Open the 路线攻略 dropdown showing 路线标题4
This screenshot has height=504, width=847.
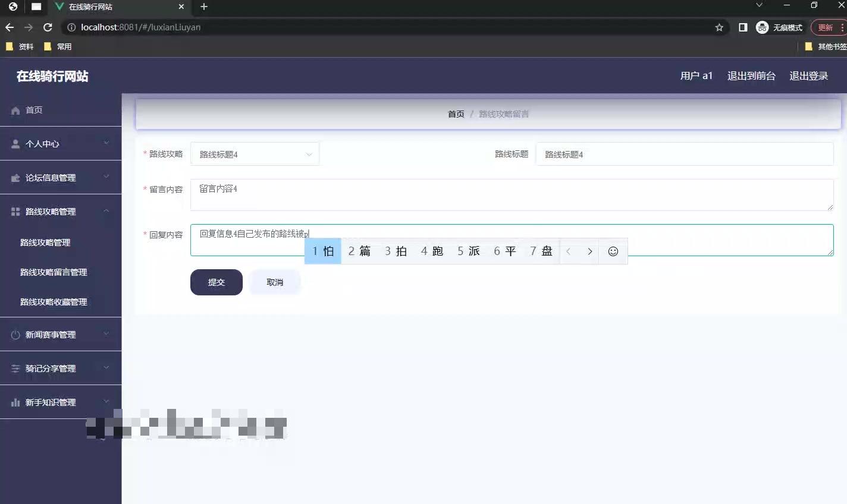click(x=255, y=153)
